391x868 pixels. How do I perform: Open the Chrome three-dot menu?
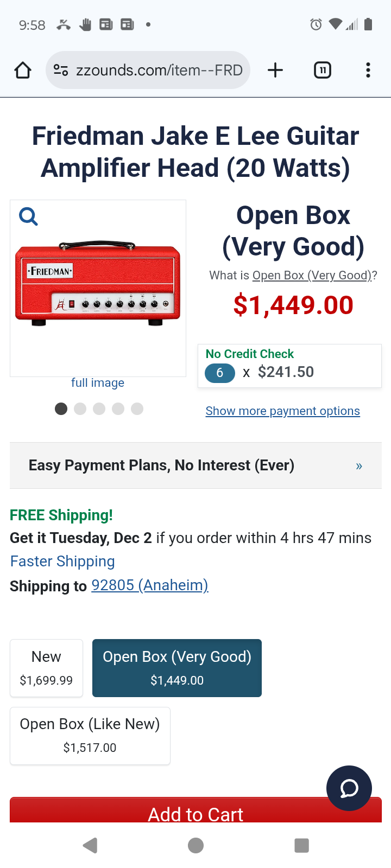coord(368,70)
